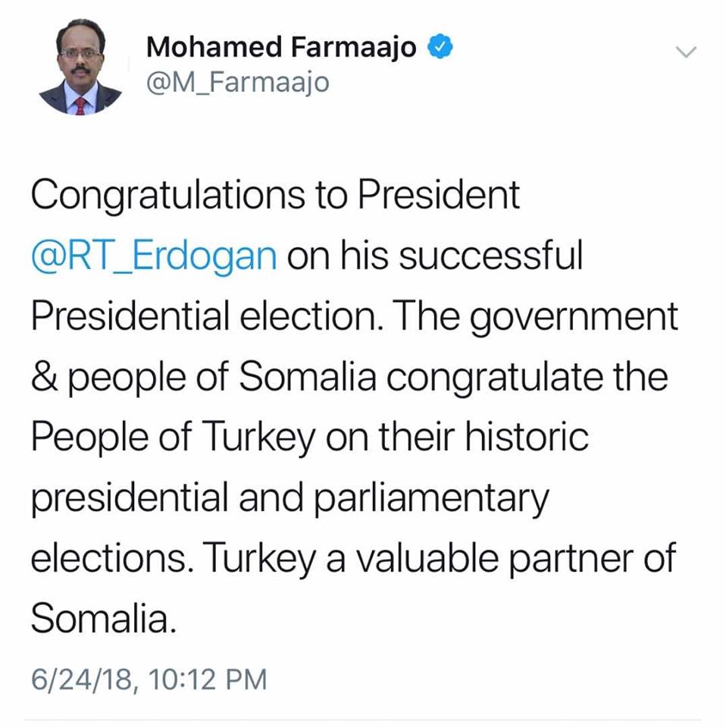Viewport: 726px width, 728px height.
Task: Click the divider line beneath the timestamp
Action: (x=363, y=719)
